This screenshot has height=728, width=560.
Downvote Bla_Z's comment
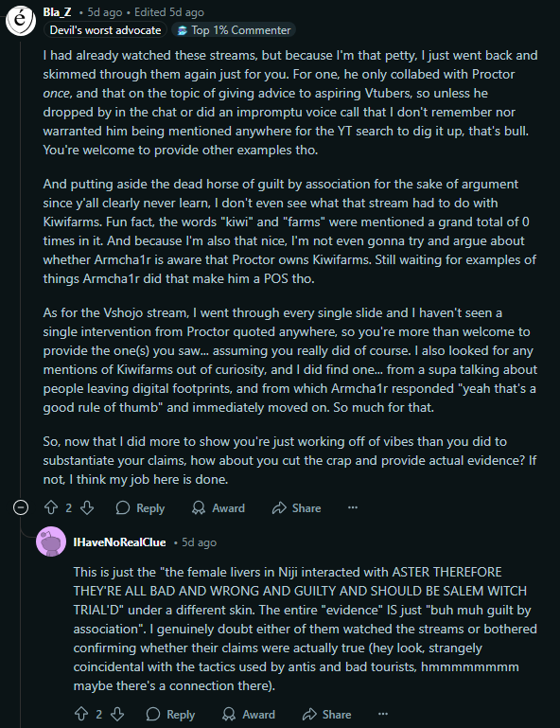coord(87,508)
